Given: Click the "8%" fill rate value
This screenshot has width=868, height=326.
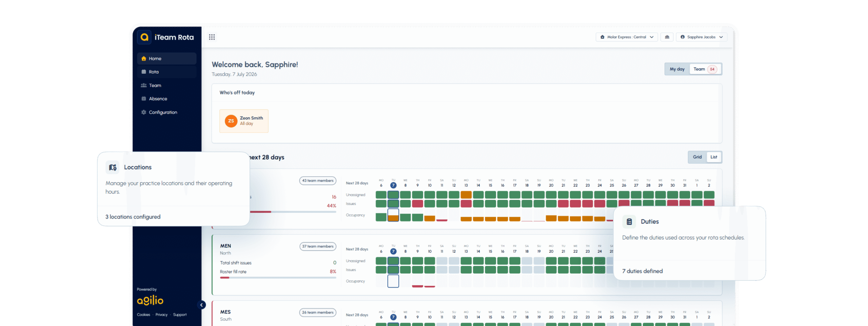Looking at the screenshot, I should click(333, 272).
